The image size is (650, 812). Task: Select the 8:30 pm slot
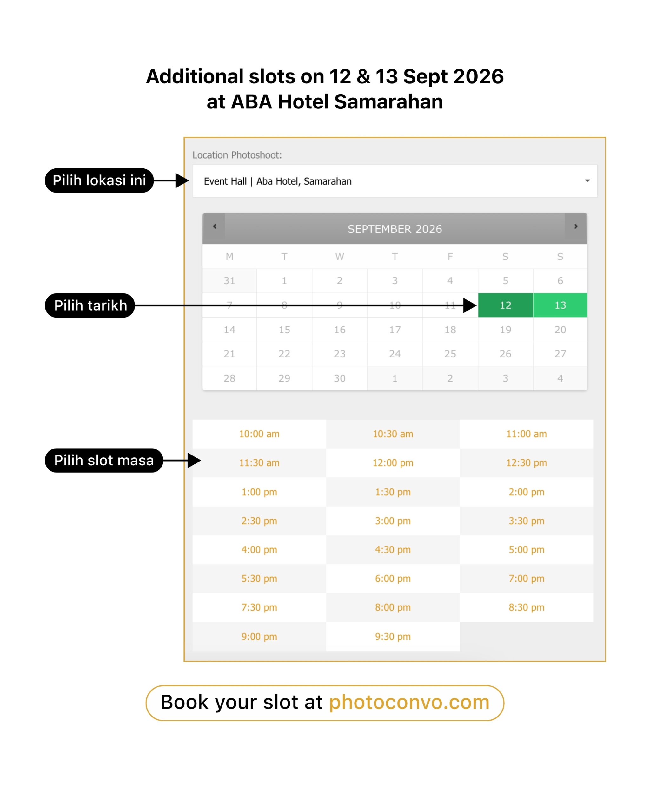pyautogui.click(x=527, y=607)
